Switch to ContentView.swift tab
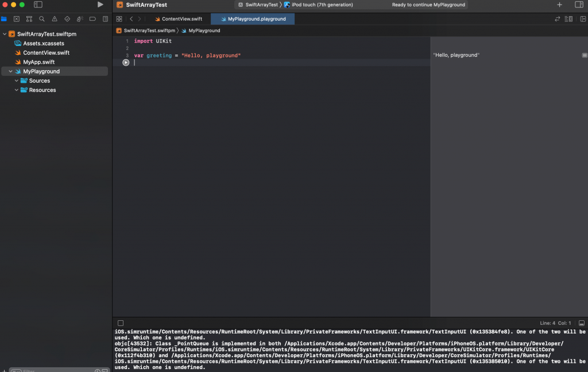 pos(179,19)
